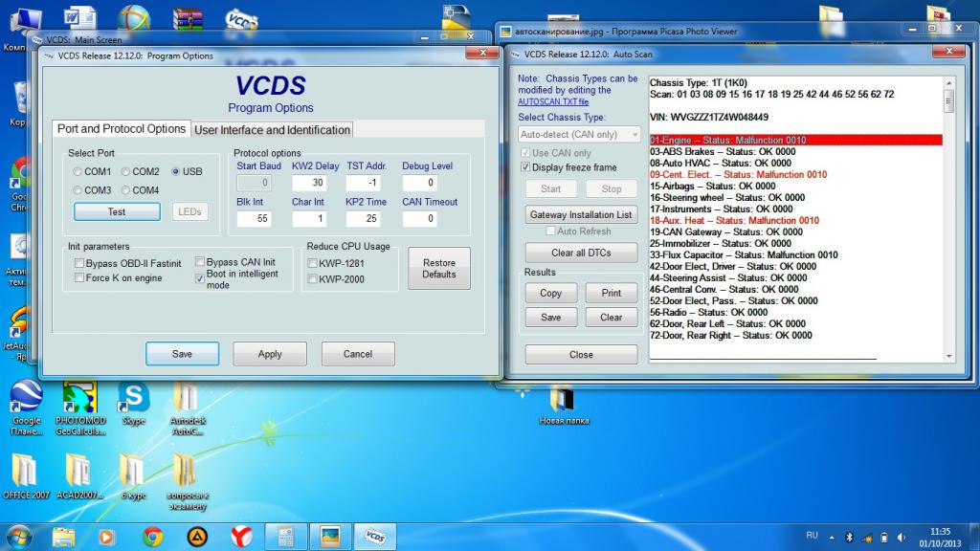The width and height of the screenshot is (980, 551).
Task: Select the COM2 port radio button
Action: point(125,172)
